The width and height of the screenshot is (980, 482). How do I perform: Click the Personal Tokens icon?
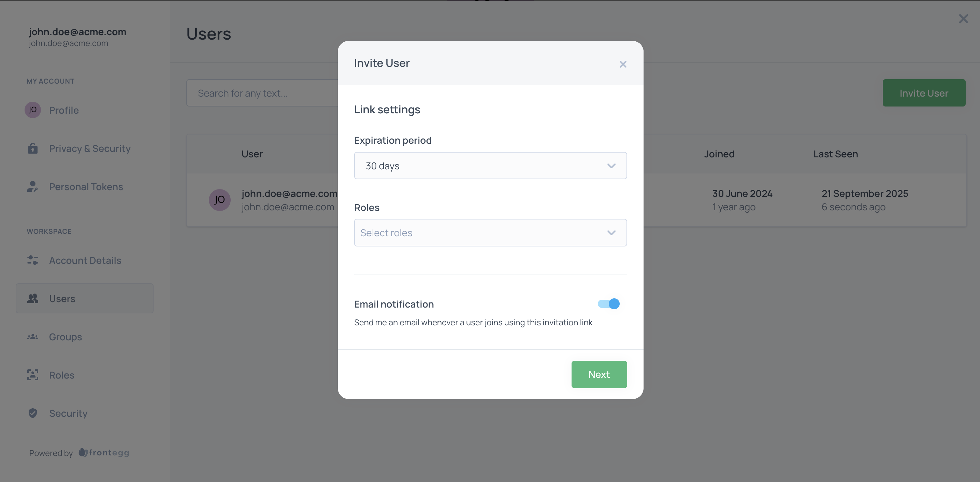[33, 187]
